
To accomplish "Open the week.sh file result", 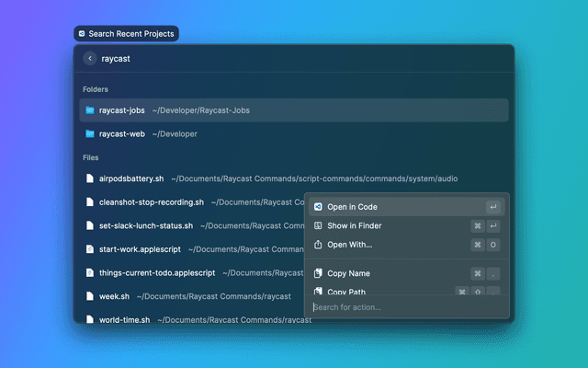I will (x=116, y=296).
